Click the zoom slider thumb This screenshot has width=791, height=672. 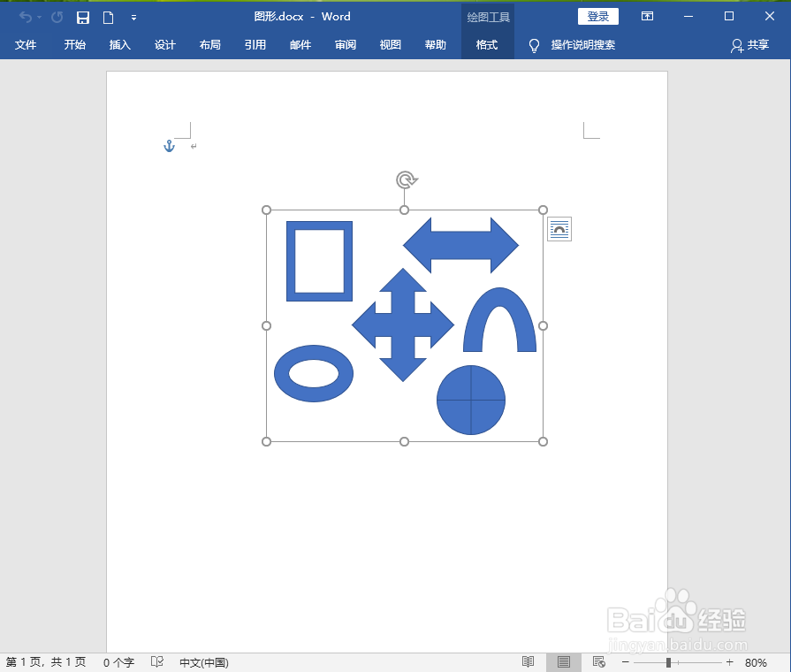tap(668, 662)
